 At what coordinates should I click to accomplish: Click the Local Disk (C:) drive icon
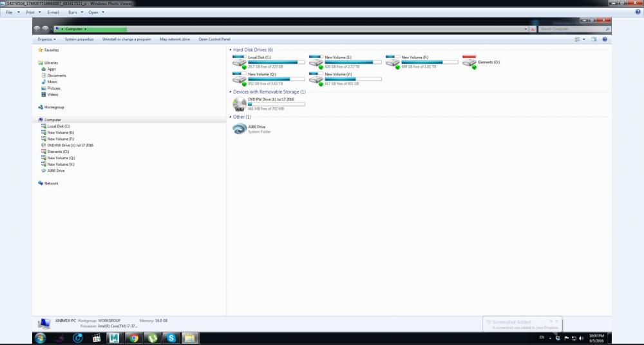point(240,62)
